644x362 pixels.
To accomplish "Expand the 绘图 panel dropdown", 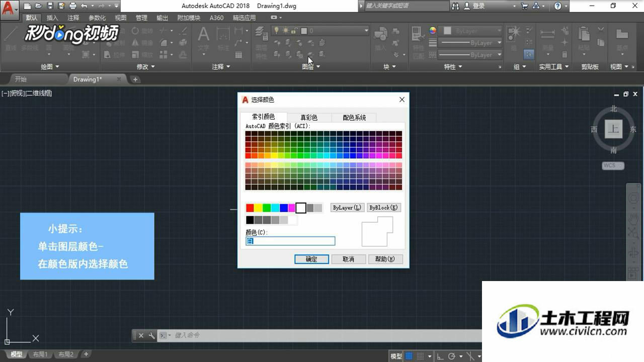I will pyautogui.click(x=50, y=66).
